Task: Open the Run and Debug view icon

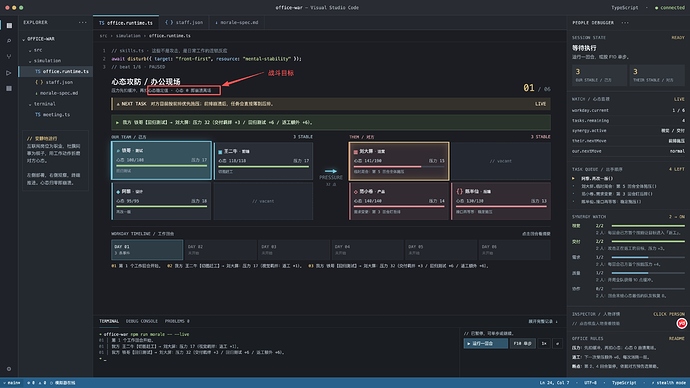Action: click(9, 73)
